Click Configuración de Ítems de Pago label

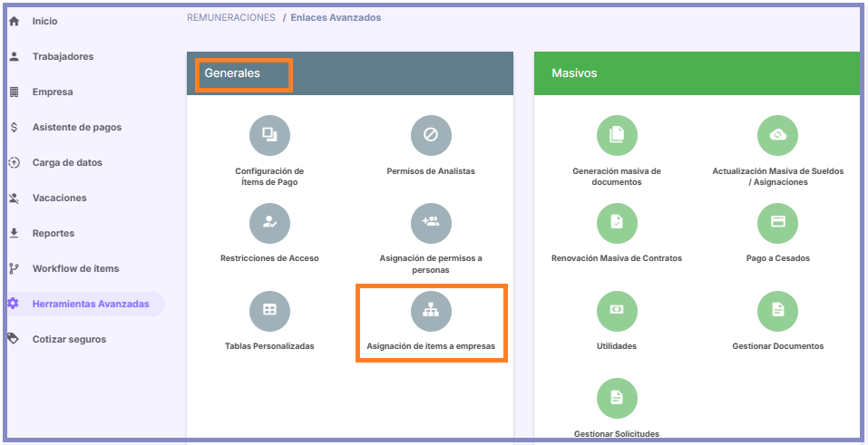[269, 177]
